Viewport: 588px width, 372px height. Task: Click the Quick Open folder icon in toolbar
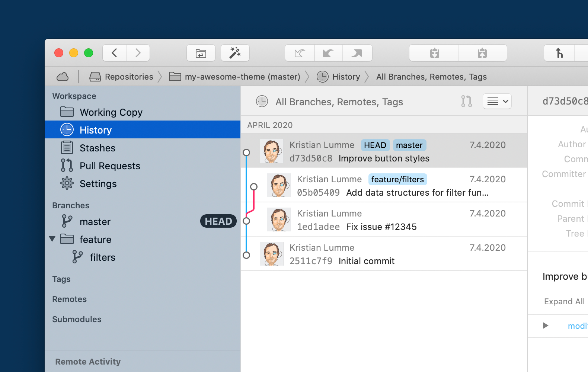pyautogui.click(x=201, y=53)
